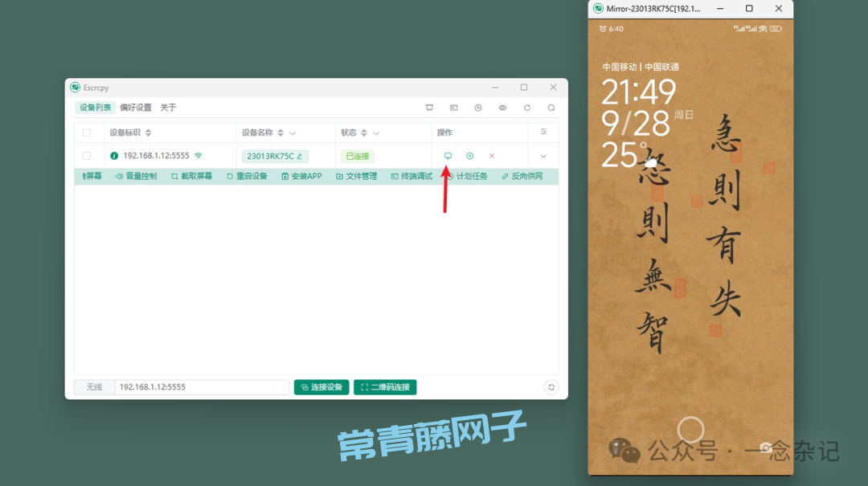The height and width of the screenshot is (486, 868).
Task: Toggle the eye icon in top toolbar
Action: tap(502, 108)
